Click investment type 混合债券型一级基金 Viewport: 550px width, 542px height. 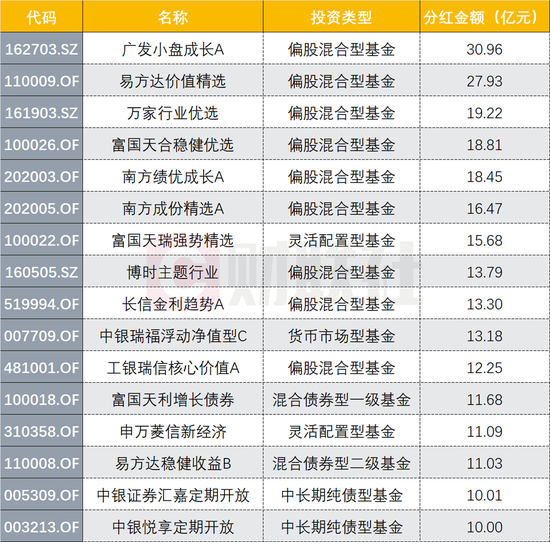[341, 400]
